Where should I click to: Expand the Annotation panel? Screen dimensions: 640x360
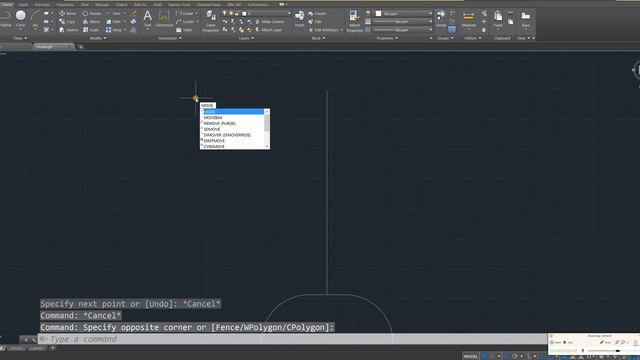tap(170, 38)
